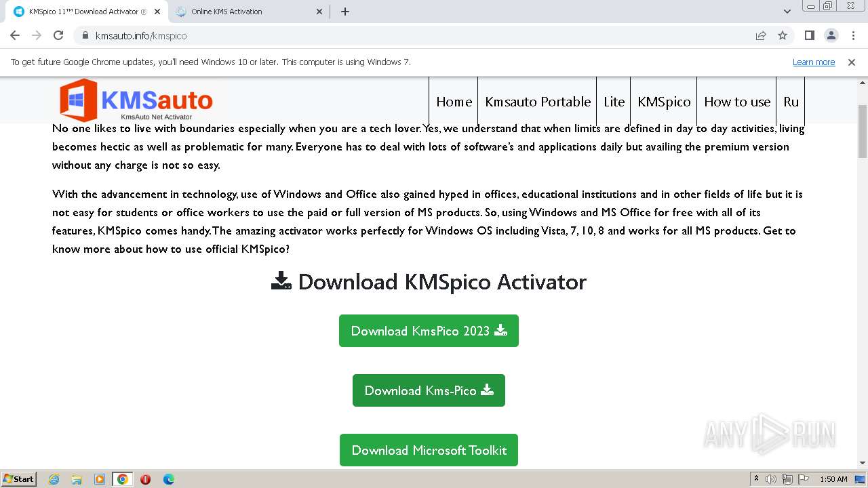View site information lock icon
868x488 pixels.
[x=85, y=35]
